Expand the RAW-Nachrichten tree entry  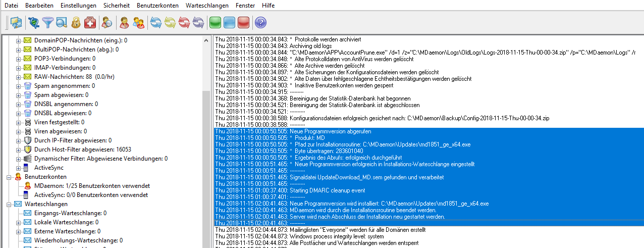19,77
